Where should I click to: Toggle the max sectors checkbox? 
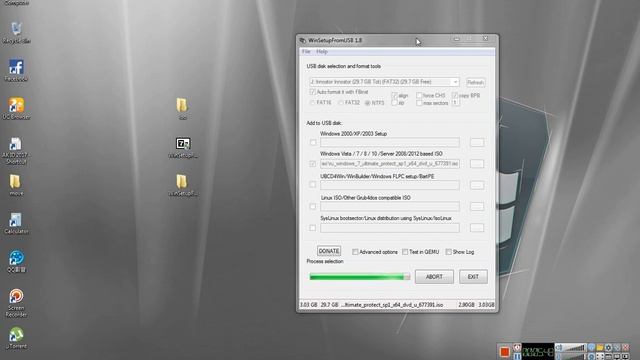pos(419,103)
